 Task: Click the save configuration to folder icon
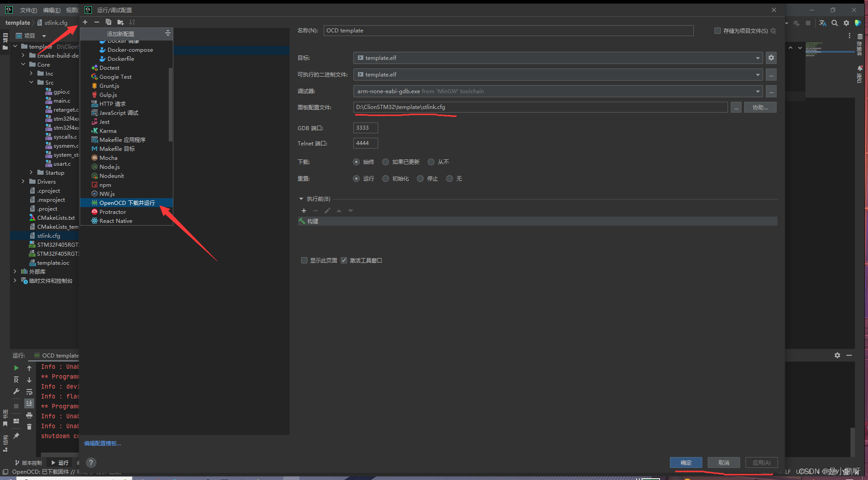(x=120, y=22)
